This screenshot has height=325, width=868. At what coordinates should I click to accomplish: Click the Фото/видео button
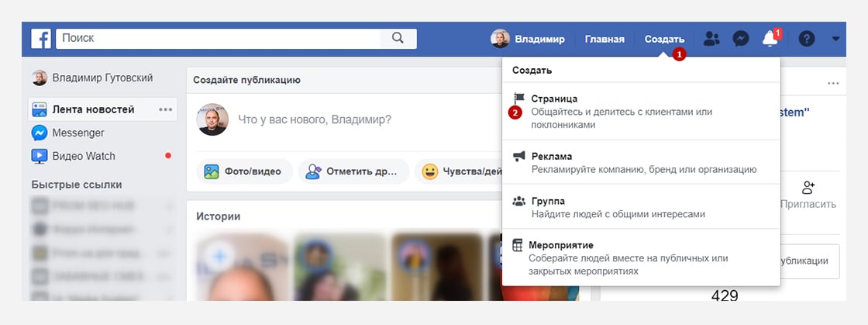tap(244, 171)
